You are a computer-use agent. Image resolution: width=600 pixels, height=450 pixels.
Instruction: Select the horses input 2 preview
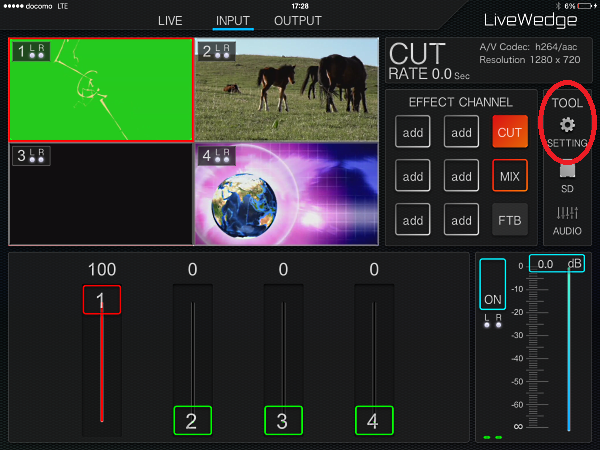pyautogui.click(x=287, y=90)
